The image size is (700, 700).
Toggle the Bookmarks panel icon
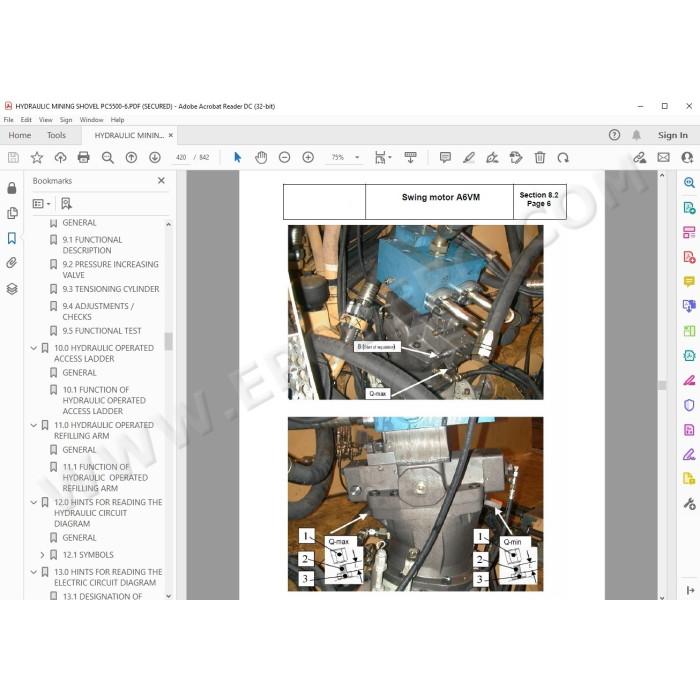point(12,238)
